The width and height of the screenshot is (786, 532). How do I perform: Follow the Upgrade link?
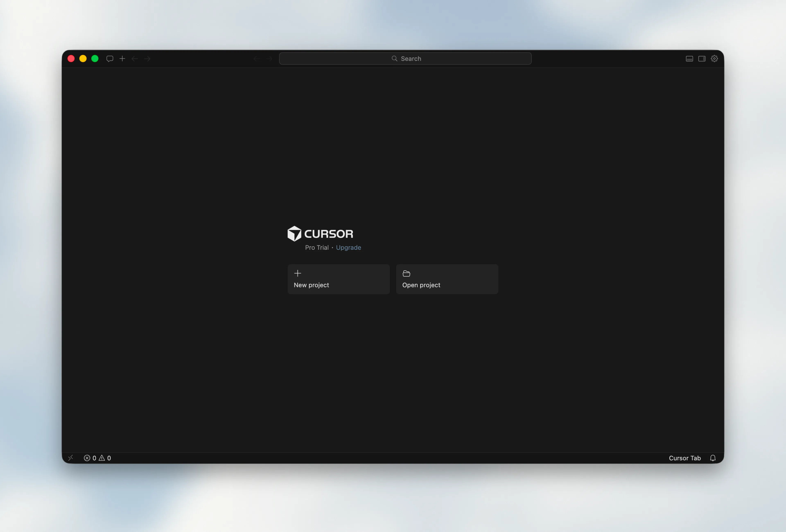coord(348,247)
